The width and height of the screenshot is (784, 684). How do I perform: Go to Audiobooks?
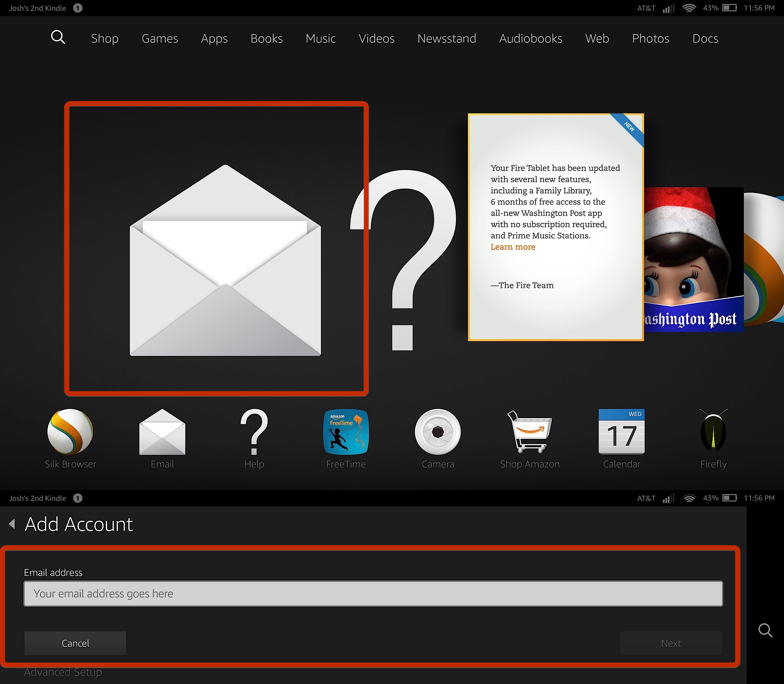[x=530, y=39]
